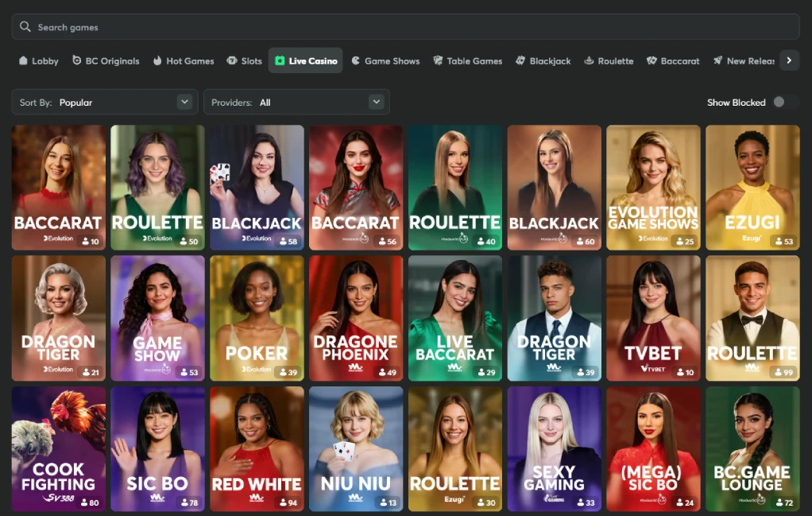The image size is (812, 516).
Task: Open the Lobby tab
Action: click(38, 60)
